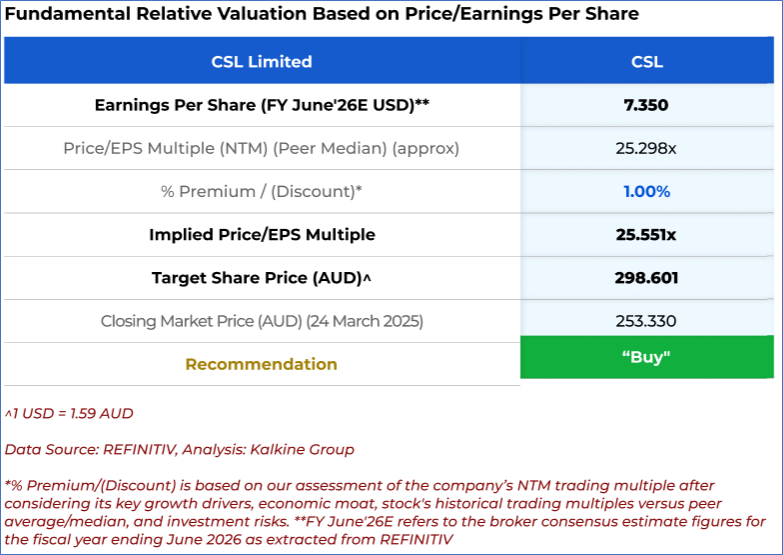The height and width of the screenshot is (555, 783).
Task: Click the CSL column header
Action: click(x=646, y=62)
